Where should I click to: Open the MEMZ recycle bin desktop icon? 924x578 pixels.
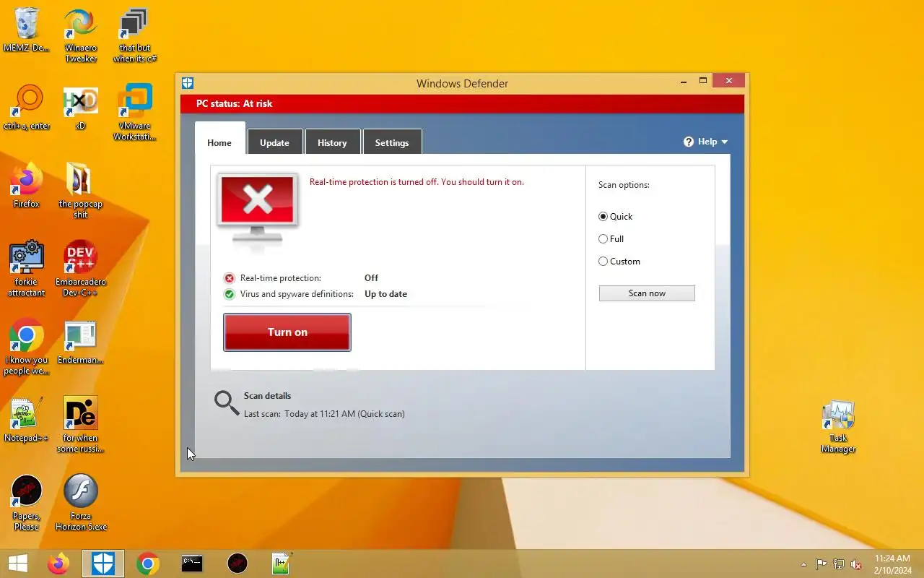point(27,30)
